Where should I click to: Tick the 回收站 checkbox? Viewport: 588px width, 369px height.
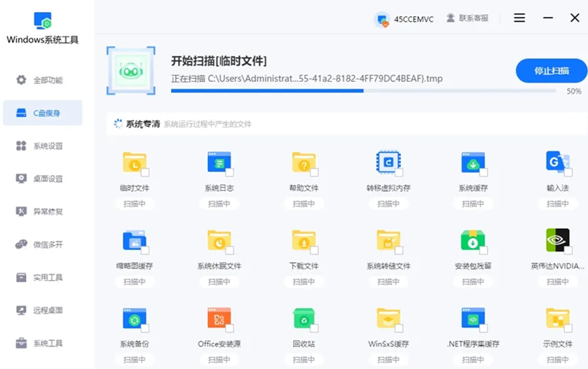314,328
